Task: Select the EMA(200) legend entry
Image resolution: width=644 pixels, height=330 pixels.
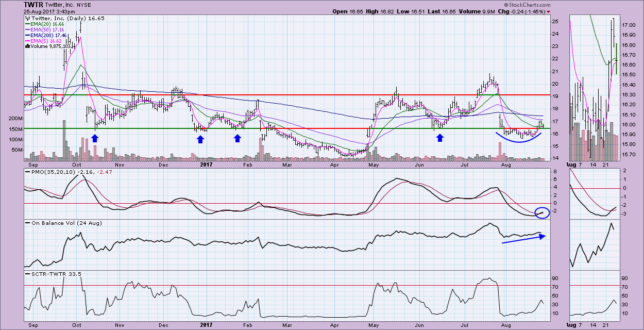Action: (45, 35)
